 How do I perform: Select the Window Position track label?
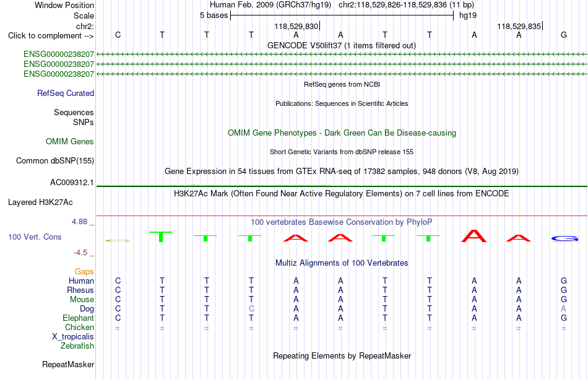(x=64, y=5)
